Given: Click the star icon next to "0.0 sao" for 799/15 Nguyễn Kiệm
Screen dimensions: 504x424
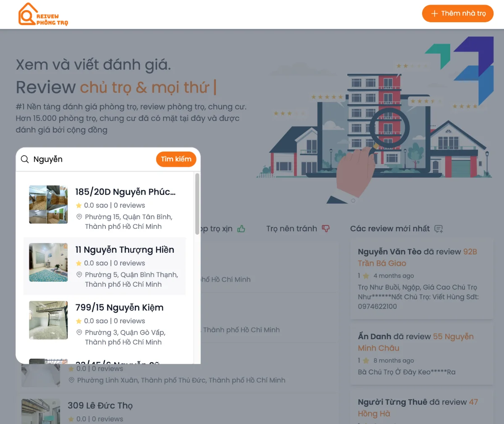Looking at the screenshot, I should 79,321.
